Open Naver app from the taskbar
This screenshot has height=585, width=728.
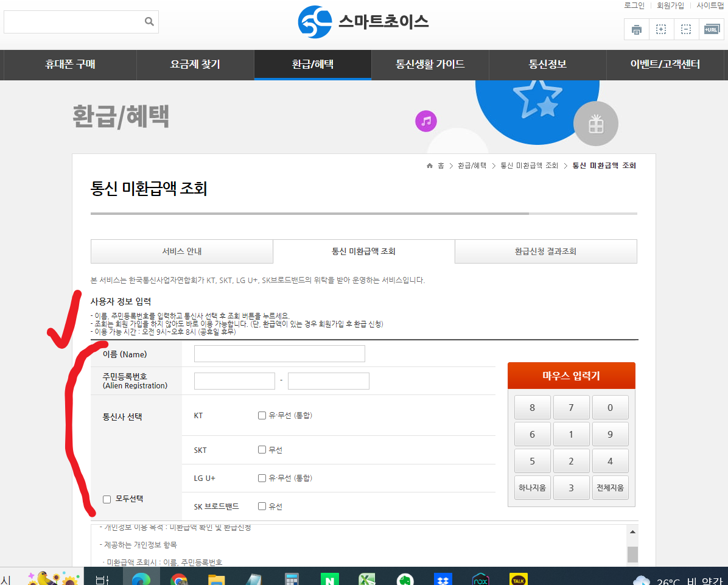330,579
